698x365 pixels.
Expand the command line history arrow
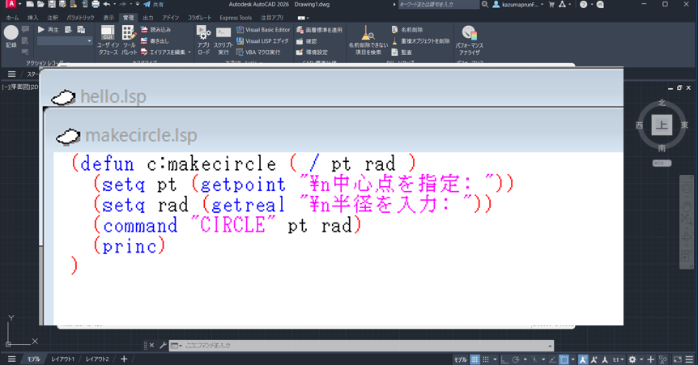(x=550, y=346)
